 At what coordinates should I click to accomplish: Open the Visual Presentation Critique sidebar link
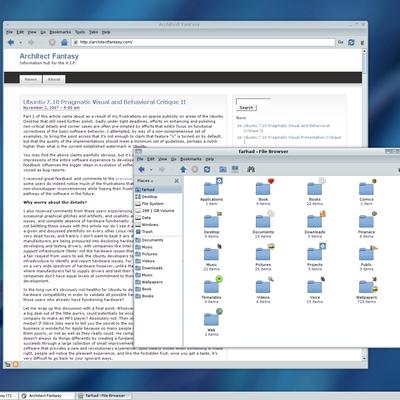[292, 137]
